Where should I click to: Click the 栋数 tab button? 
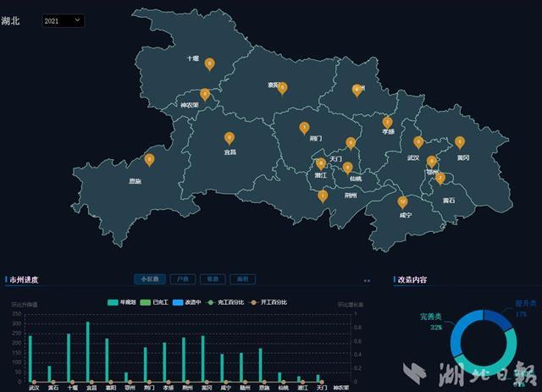(x=212, y=279)
